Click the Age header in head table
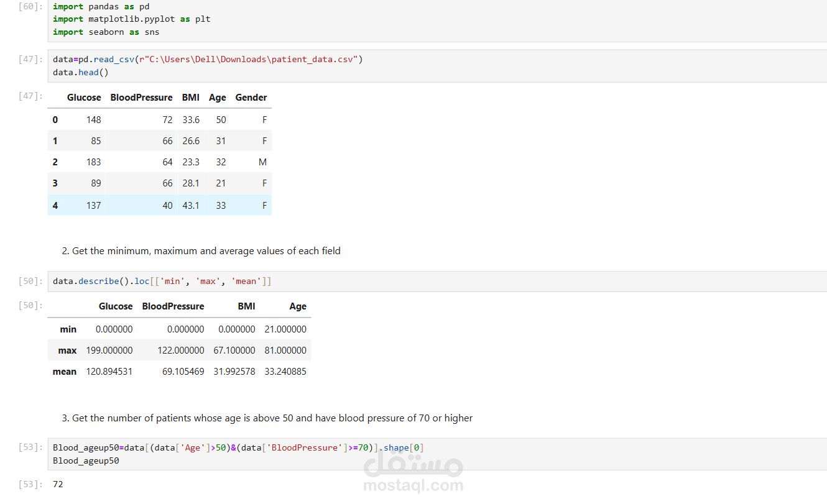827x504 pixels. click(218, 98)
